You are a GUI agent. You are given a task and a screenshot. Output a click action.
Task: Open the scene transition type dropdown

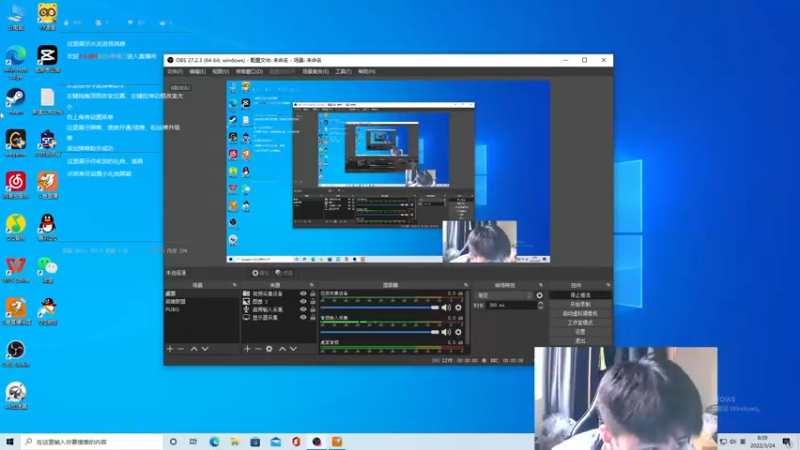pos(504,295)
